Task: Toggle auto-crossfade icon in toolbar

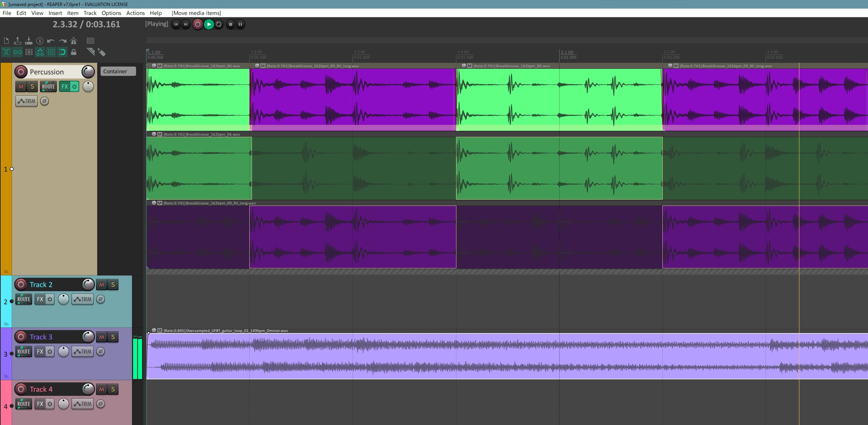Action: click(6, 52)
